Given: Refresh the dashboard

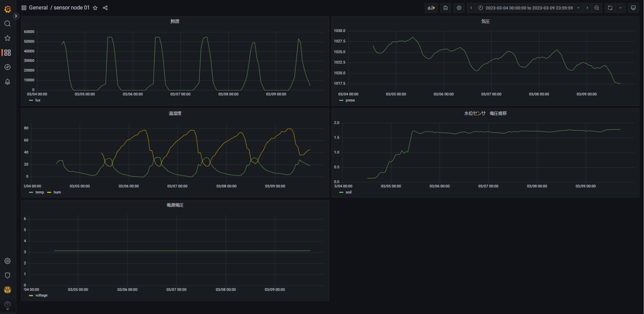Looking at the screenshot, I should click(610, 8).
